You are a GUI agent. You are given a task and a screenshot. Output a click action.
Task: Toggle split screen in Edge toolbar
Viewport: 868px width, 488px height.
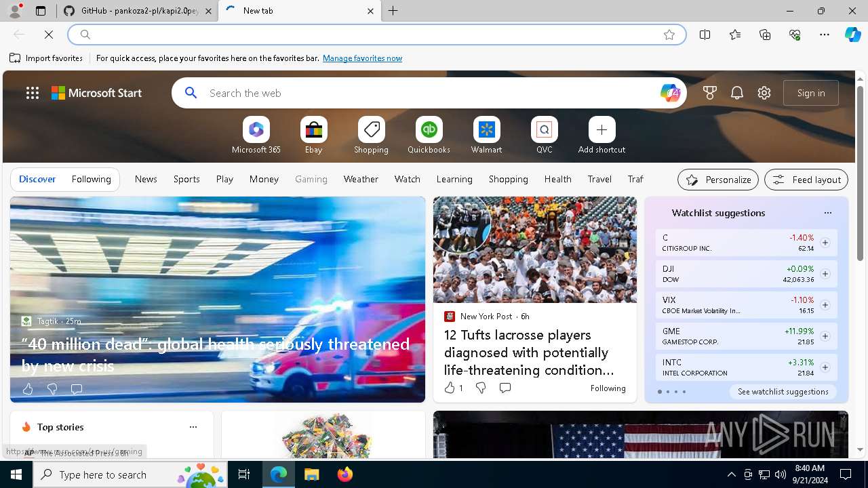[705, 35]
